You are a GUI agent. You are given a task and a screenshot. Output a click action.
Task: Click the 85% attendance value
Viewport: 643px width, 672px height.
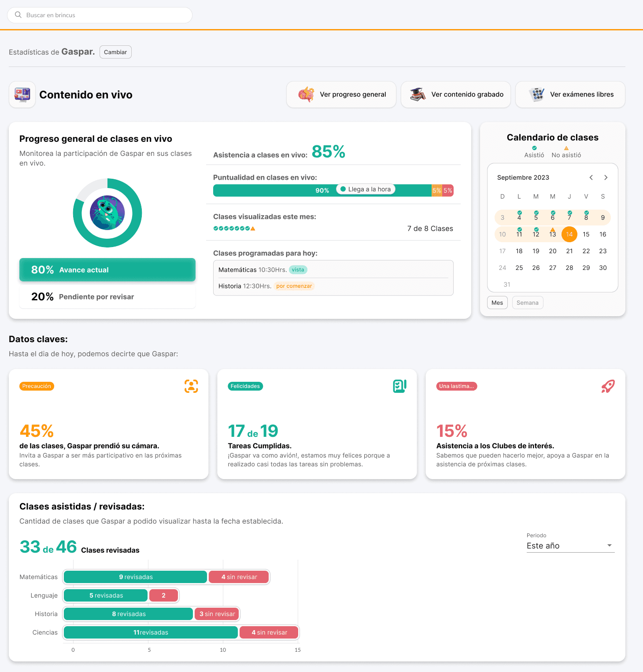click(329, 152)
